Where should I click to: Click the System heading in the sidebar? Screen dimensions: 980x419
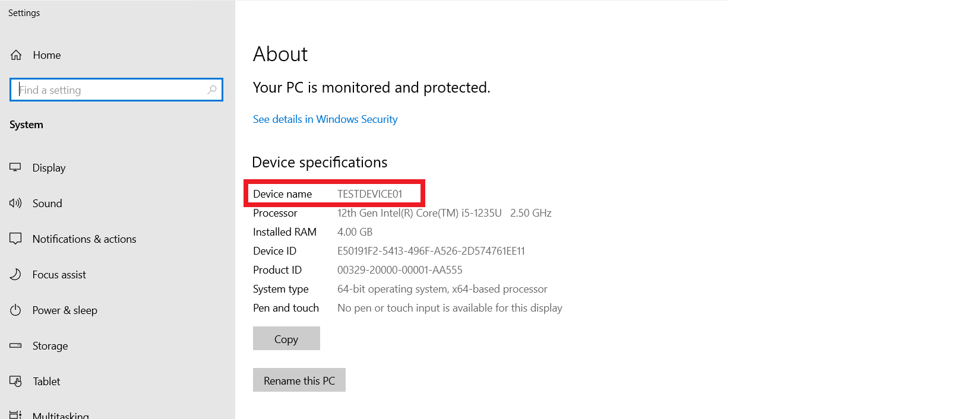pyautogui.click(x=26, y=125)
